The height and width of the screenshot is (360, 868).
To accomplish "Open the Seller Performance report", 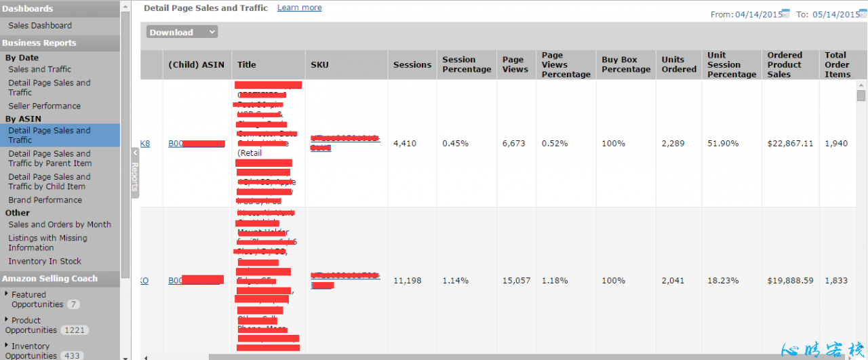I will pyautogui.click(x=44, y=106).
